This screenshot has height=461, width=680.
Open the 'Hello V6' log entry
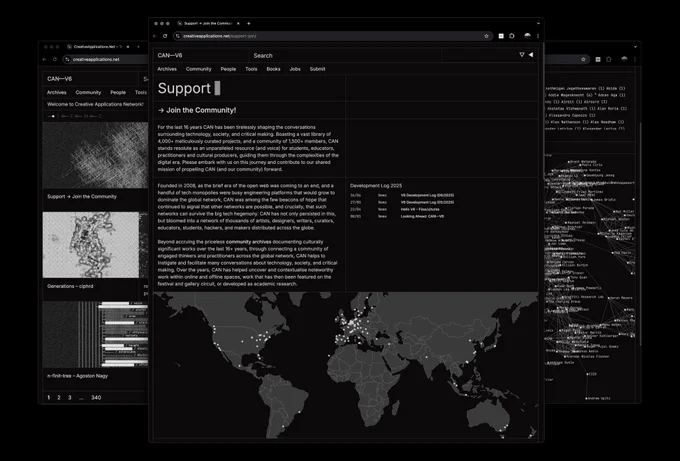point(420,209)
